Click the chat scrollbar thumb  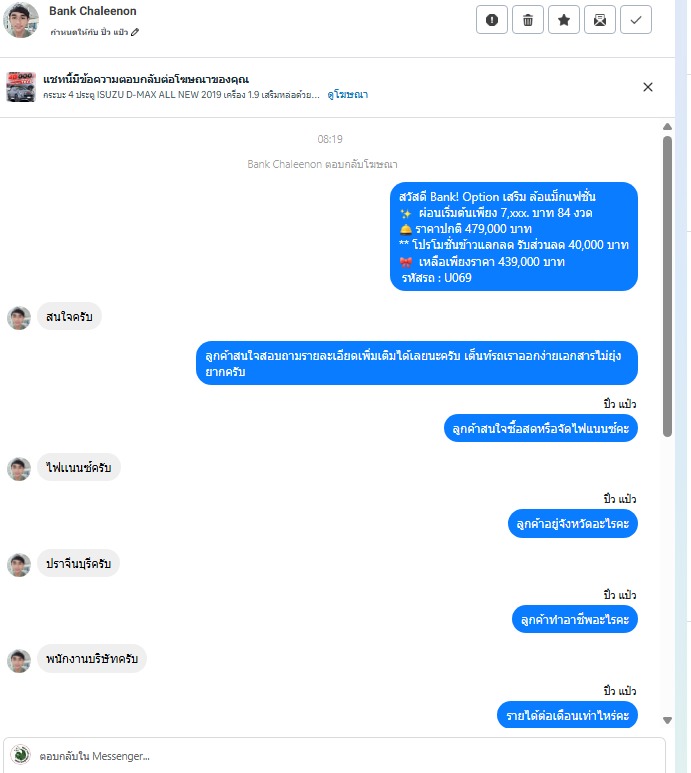667,286
